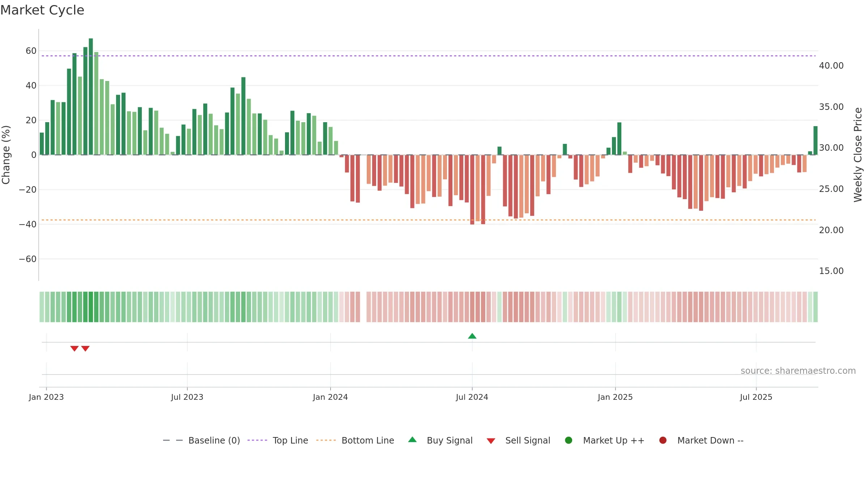Click the gray dashed Baseline legend swatch

click(x=173, y=440)
